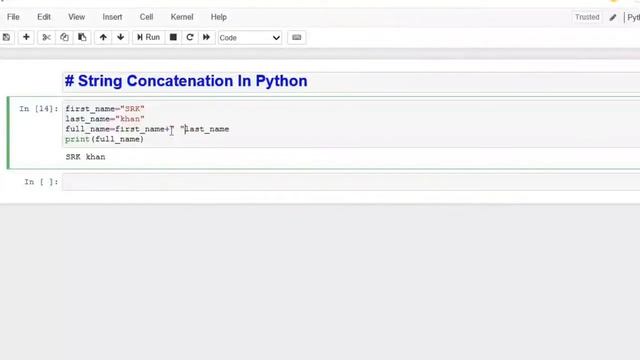Viewport: 640px width, 360px height.
Task: Move selected cell up arrow
Action: (x=103, y=38)
